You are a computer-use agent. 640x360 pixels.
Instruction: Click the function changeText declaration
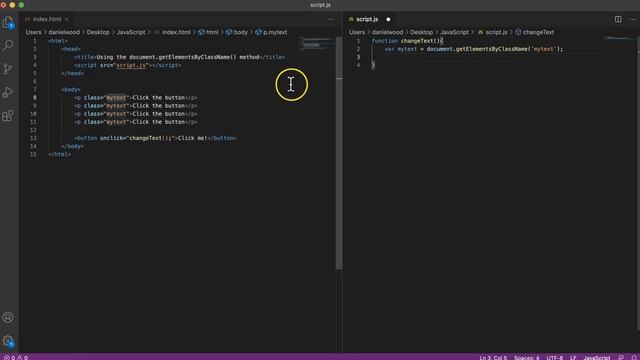click(x=407, y=41)
